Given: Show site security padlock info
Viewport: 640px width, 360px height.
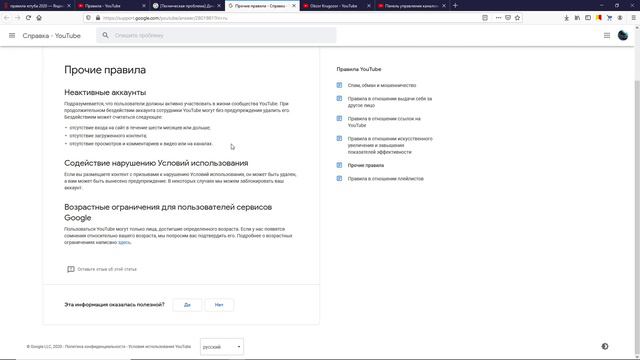Looking at the screenshot, I should [98, 18].
